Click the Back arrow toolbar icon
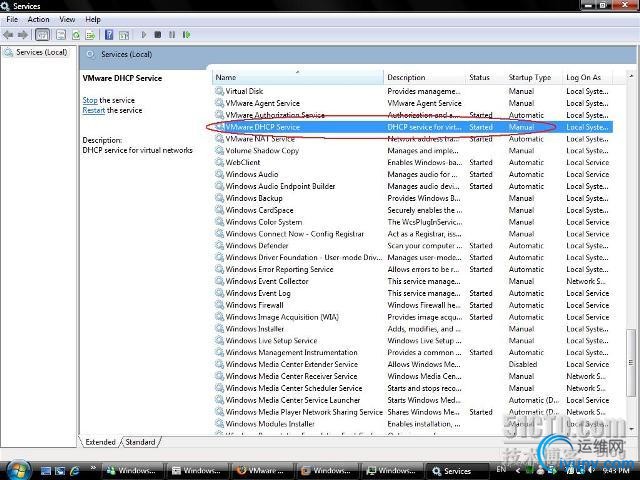The image size is (640, 480). [8, 35]
